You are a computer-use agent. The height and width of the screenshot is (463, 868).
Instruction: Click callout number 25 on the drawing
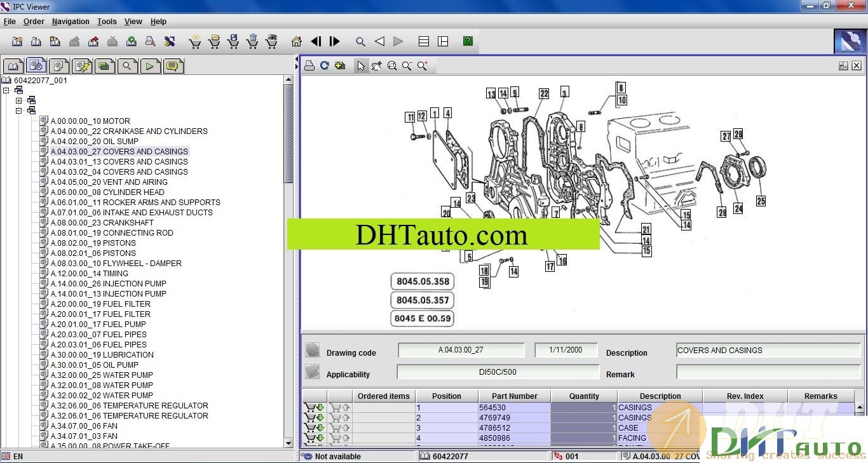click(761, 201)
